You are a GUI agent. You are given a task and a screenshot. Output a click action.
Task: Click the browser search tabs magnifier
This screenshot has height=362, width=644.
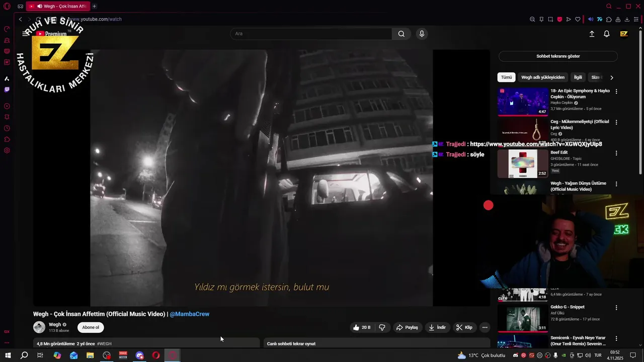[609, 7]
